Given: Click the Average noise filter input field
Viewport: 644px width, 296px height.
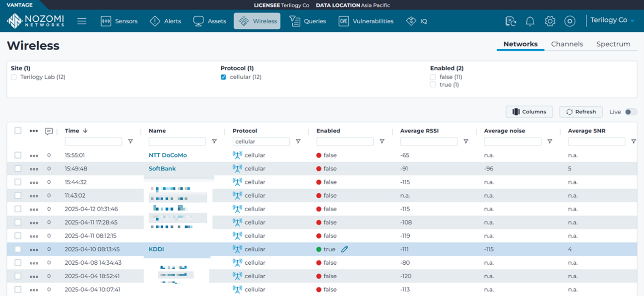Looking at the screenshot, I should [x=513, y=142].
